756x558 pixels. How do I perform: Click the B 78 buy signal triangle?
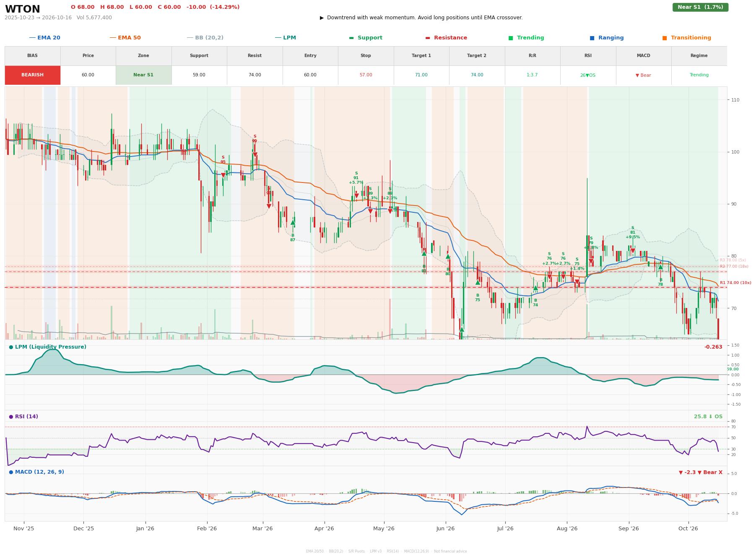660,267
